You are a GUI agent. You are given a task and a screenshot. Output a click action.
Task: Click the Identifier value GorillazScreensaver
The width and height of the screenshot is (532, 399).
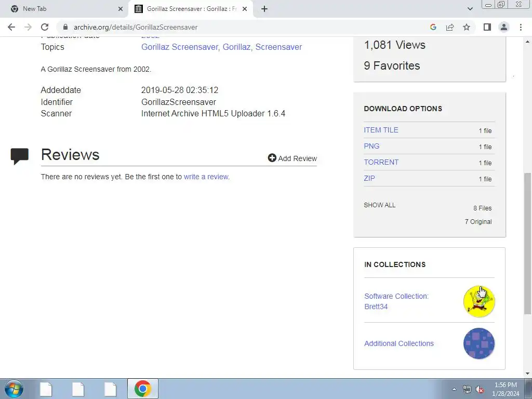[x=179, y=102]
